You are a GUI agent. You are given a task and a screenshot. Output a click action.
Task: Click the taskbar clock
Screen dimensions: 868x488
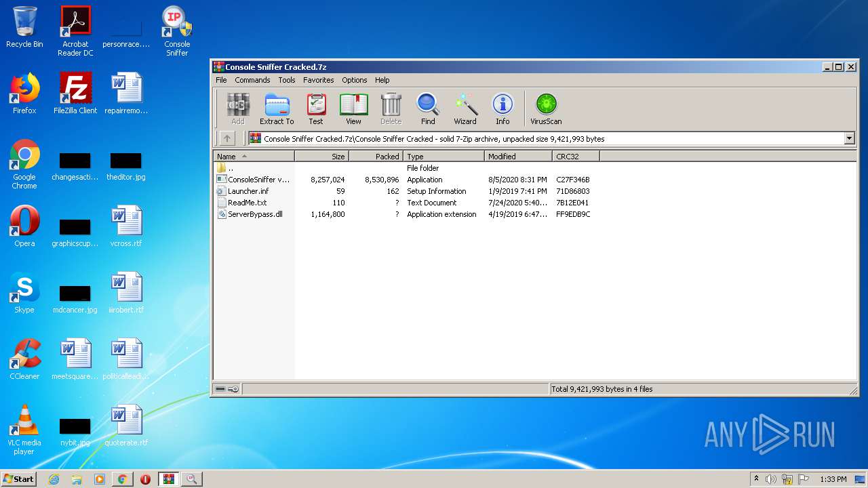[833, 479]
